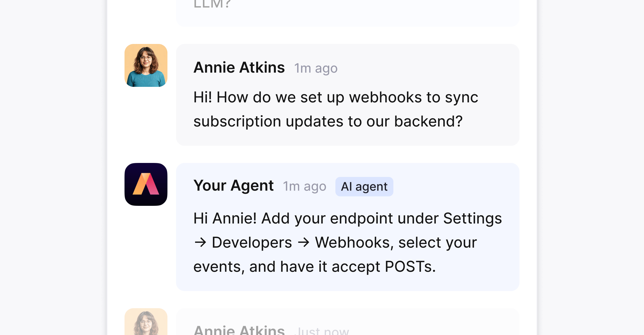Click the word "Developers" in the agent reply

pyautogui.click(x=252, y=243)
